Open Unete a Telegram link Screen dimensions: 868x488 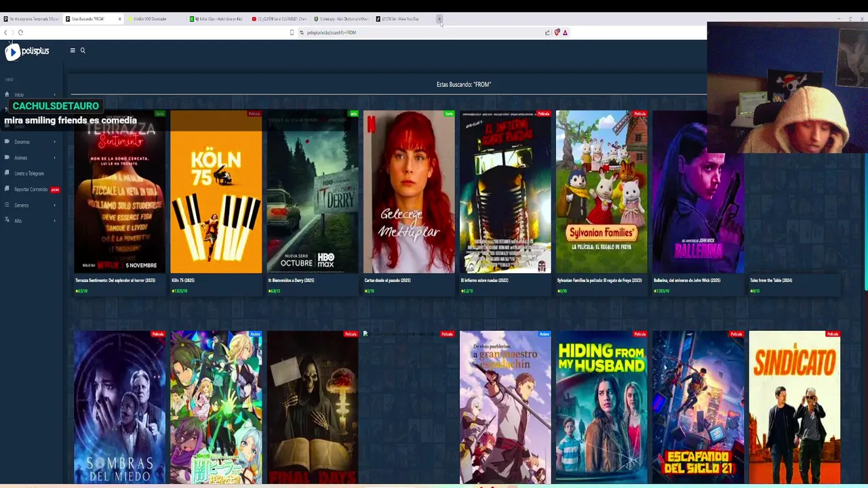29,174
